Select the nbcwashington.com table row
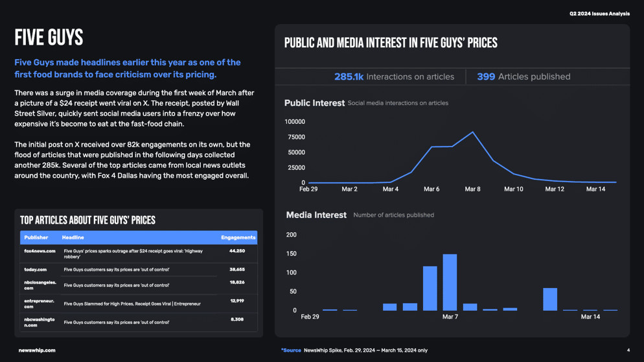This screenshot has height=362, width=644. pos(139,322)
